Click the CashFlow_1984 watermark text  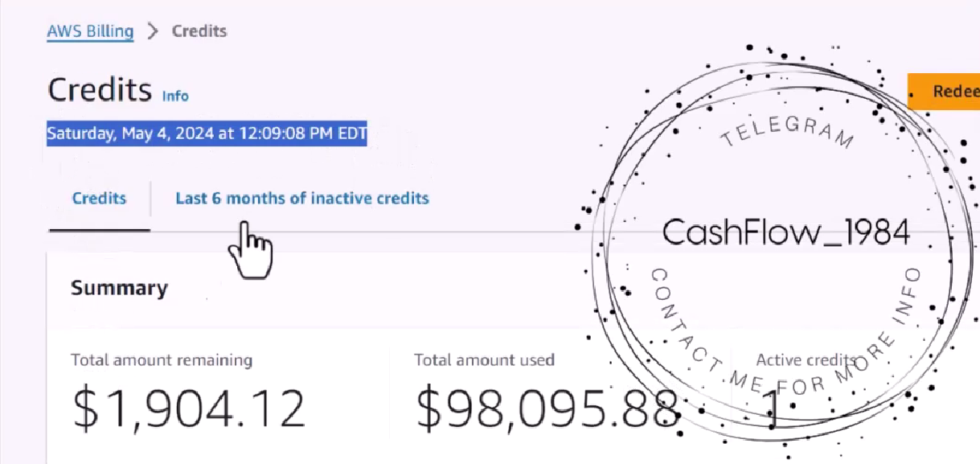[x=786, y=232]
